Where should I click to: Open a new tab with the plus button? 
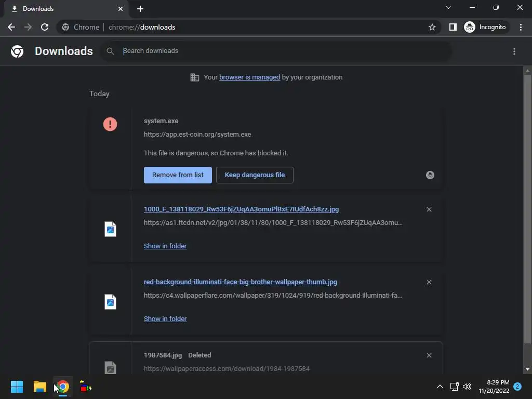pos(140,9)
